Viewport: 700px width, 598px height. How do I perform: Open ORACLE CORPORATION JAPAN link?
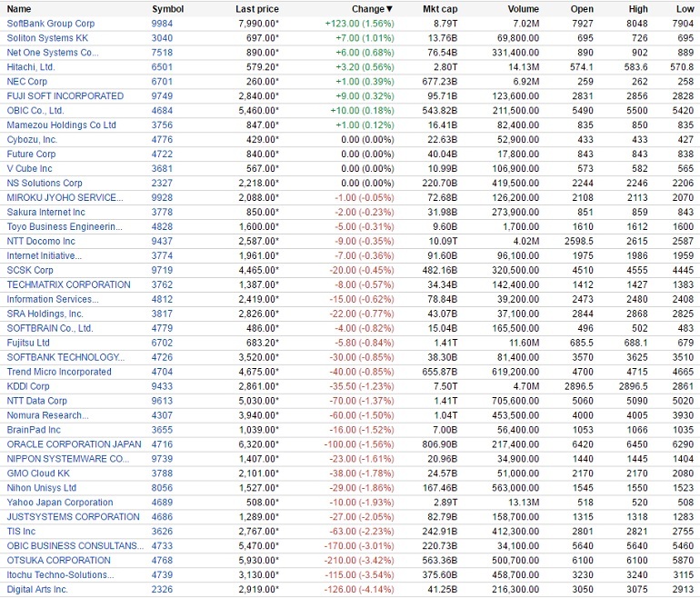coord(74,444)
